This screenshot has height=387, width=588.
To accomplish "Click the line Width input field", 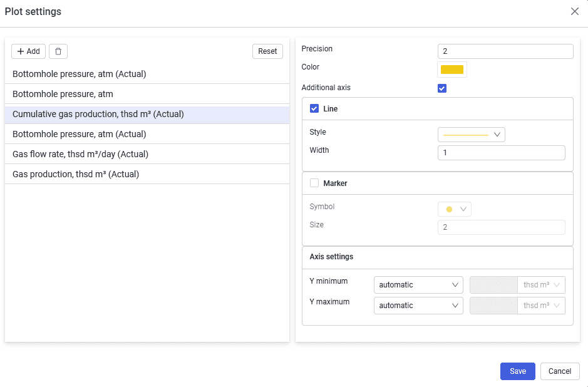I will 502,153.
